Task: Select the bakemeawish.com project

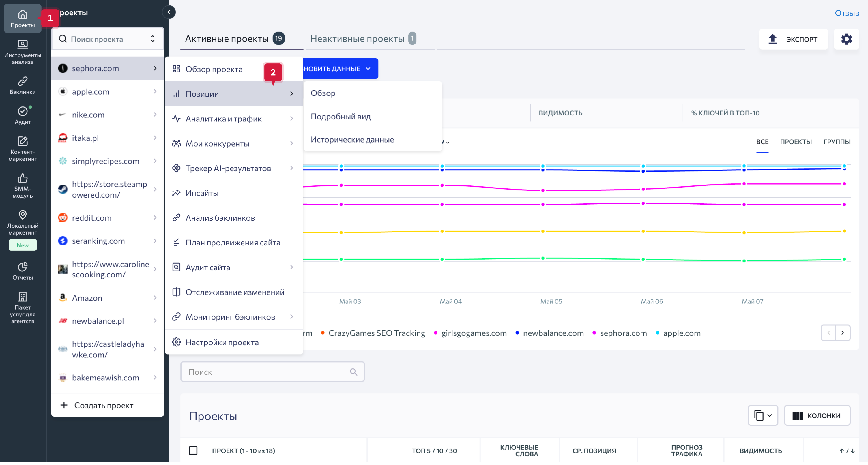Action: coord(107,377)
